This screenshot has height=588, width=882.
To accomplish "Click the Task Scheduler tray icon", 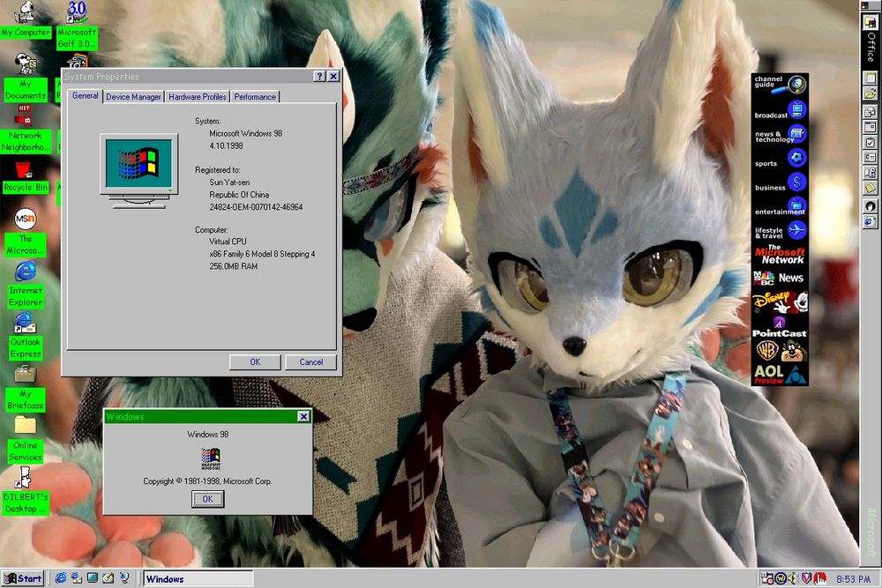I will [x=767, y=578].
